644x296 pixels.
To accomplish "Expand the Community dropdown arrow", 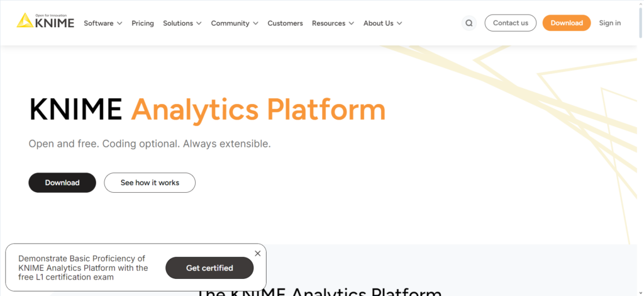I will (x=255, y=23).
